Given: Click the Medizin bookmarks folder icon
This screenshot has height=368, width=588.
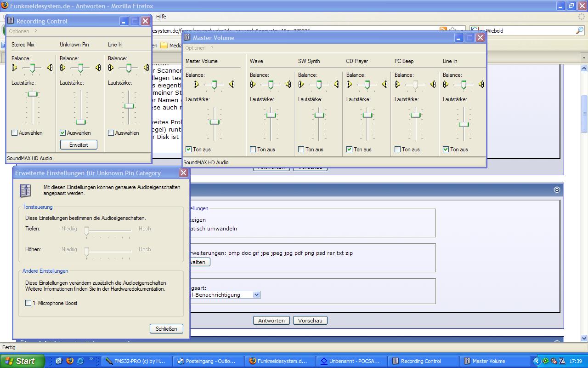Looking at the screenshot, I should click(164, 46).
